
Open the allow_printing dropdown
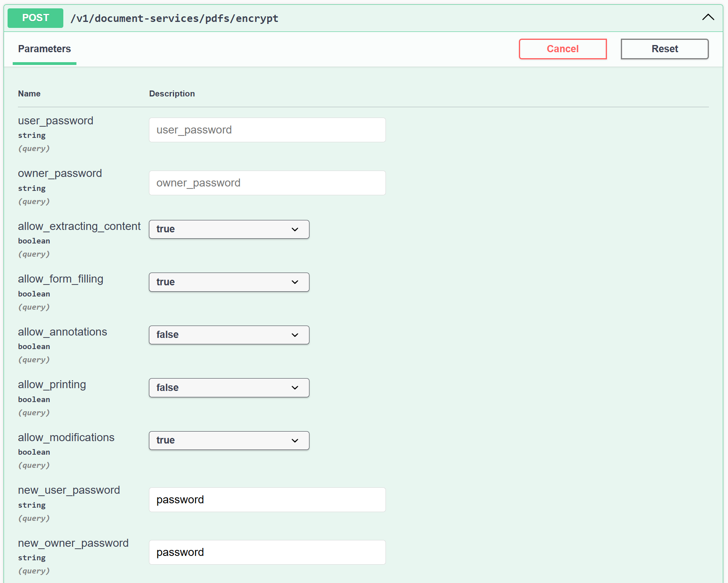click(x=229, y=388)
